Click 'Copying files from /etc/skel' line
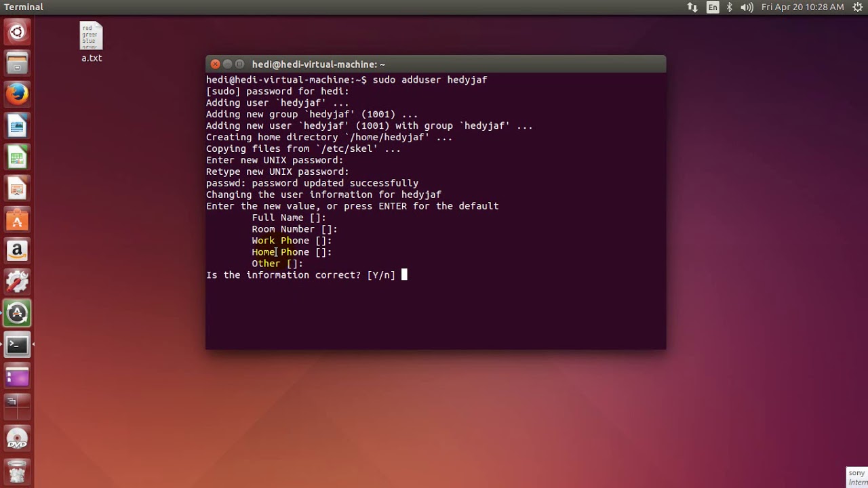This screenshot has height=488, width=868. pyautogui.click(x=303, y=148)
